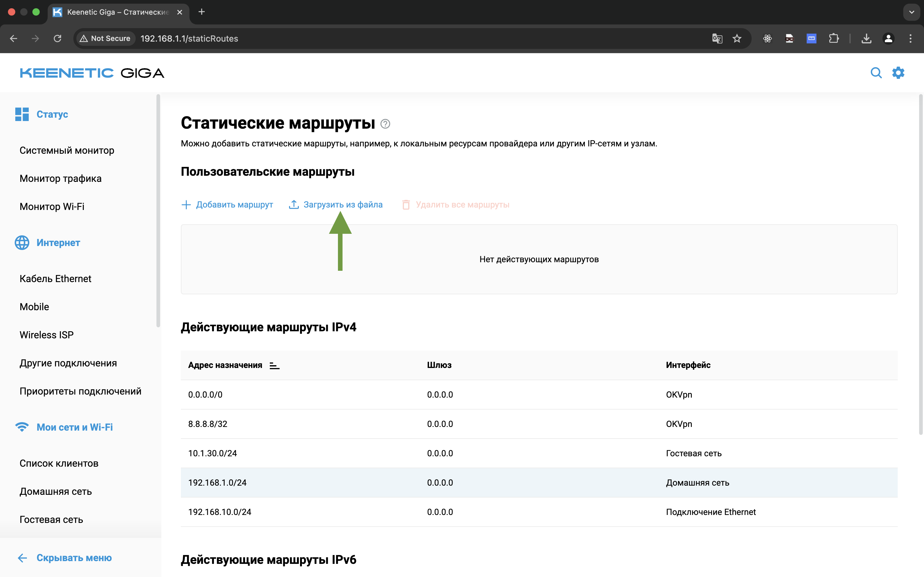Open search via the magnifier icon
Screen dimensions: 924x577
876,72
